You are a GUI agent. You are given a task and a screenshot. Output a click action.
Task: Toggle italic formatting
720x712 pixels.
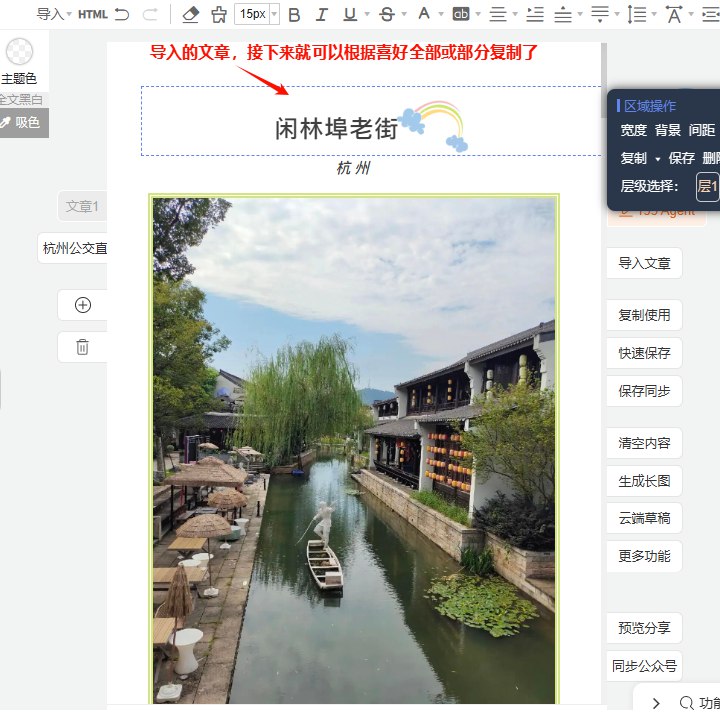[x=322, y=15]
